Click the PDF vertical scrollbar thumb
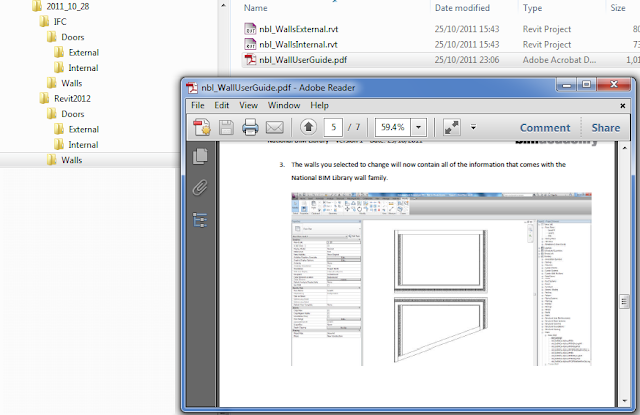Image resolution: width=640 pixels, height=415 pixels. pyautogui.click(x=624, y=302)
